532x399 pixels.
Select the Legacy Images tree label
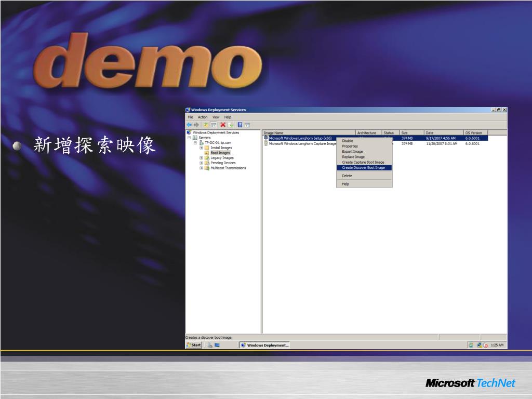[222, 158]
